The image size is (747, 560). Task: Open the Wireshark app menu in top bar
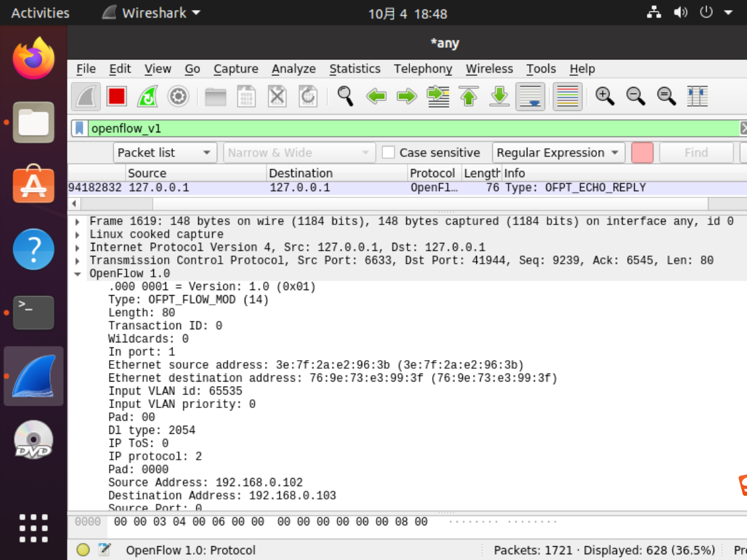point(151,13)
